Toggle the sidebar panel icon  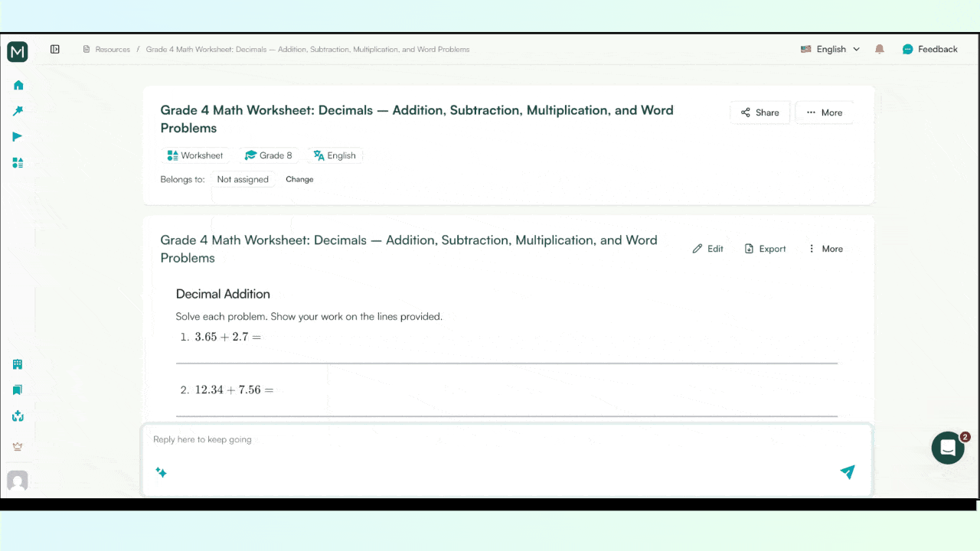(x=55, y=49)
